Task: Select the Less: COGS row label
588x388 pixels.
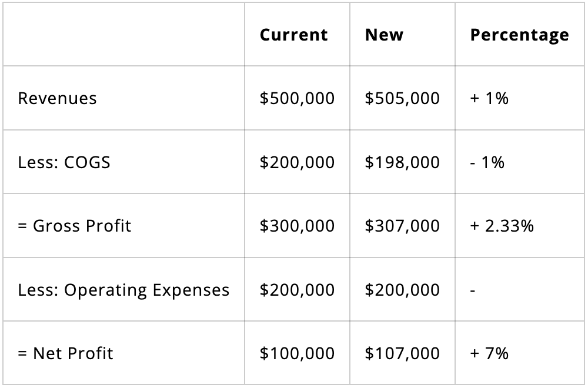Action: [64, 162]
